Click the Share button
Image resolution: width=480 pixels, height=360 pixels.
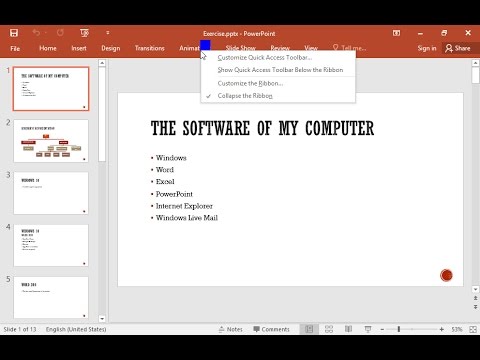(x=458, y=48)
